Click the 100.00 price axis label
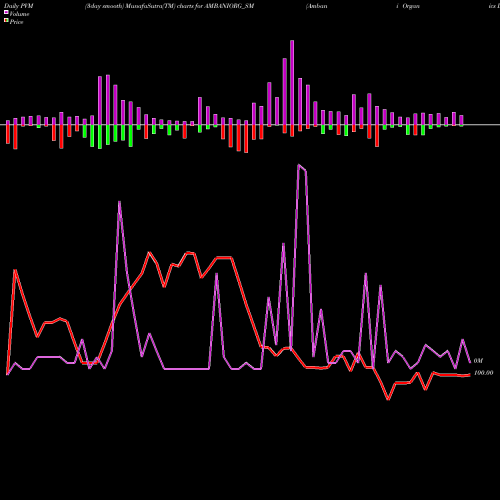500x500 pixels. point(483,373)
